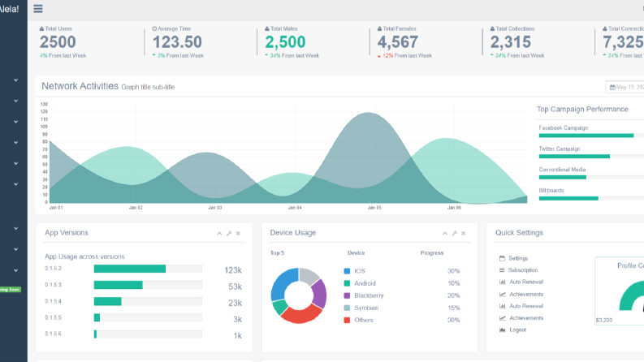Expand the sixth sidebar chevron
Viewport: 644px width, 362px height.
pos(16,184)
